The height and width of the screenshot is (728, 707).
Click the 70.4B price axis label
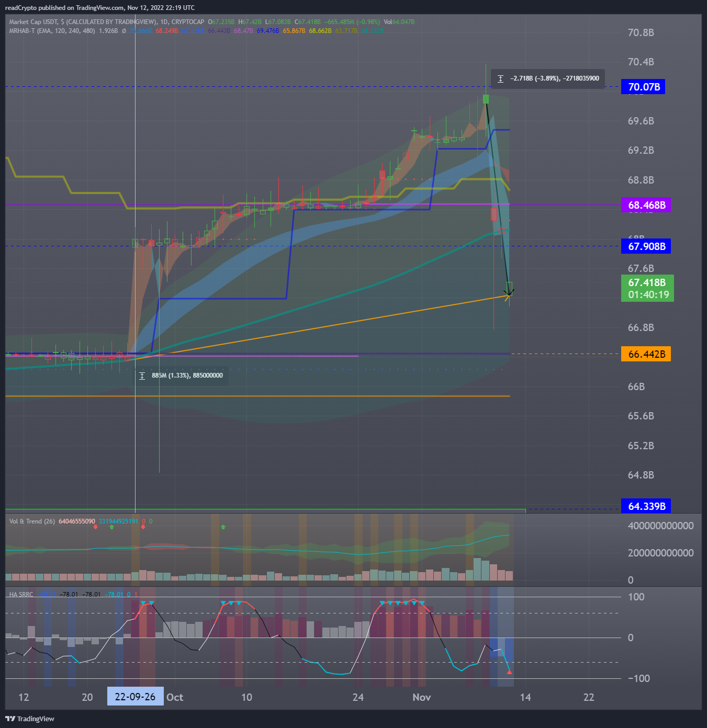click(x=641, y=62)
